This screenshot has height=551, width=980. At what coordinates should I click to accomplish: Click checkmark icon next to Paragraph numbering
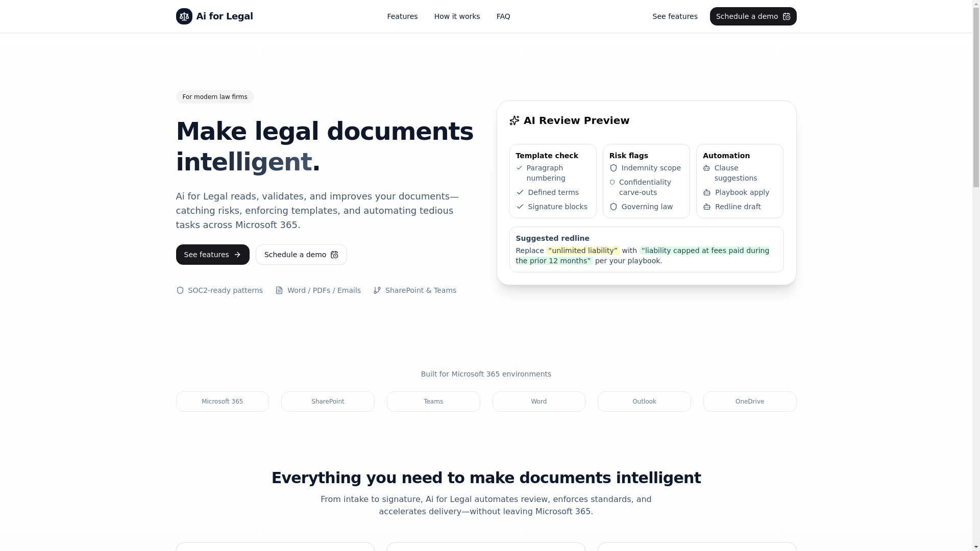coord(519,168)
